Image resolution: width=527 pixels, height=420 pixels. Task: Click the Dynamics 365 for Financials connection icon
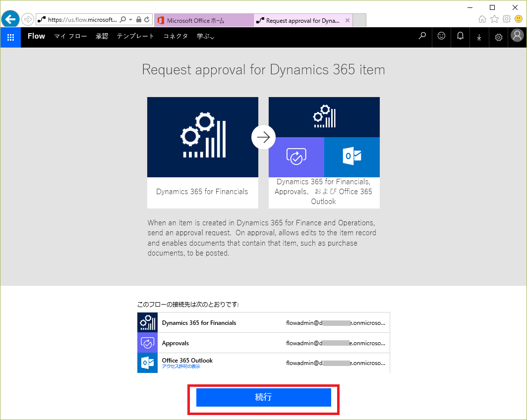click(148, 322)
